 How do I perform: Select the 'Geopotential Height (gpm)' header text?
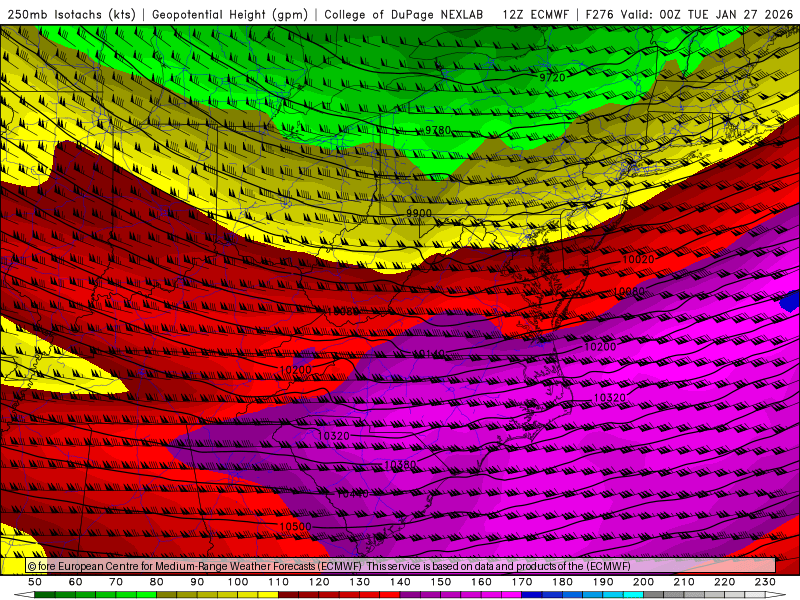click(230, 14)
